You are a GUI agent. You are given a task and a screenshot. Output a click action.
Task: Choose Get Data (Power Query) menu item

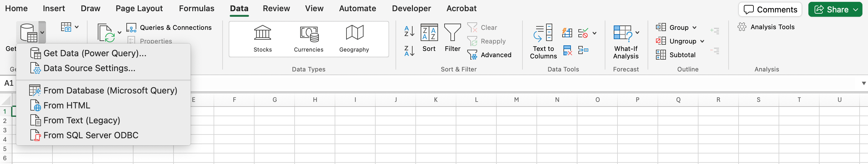(95, 53)
